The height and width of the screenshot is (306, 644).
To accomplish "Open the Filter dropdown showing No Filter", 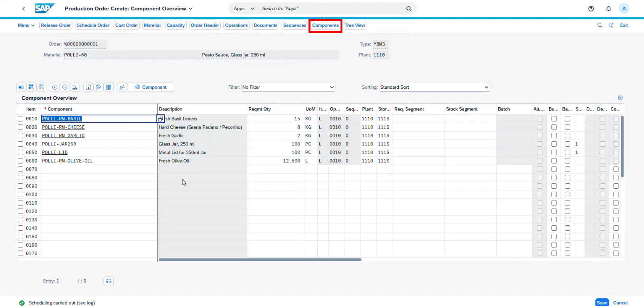I will (288, 87).
